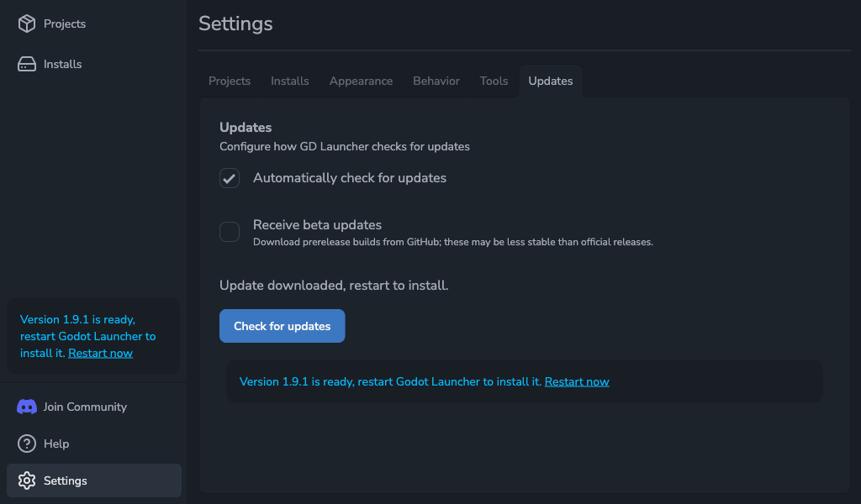Click the 'Update downloaded, restart to install' status text
The height and width of the screenshot is (504, 861).
click(334, 286)
